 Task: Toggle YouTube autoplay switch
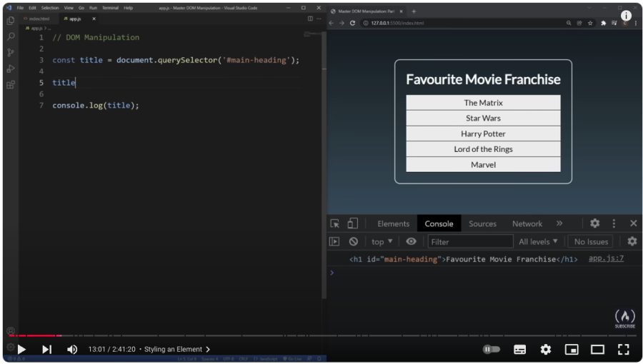click(492, 349)
